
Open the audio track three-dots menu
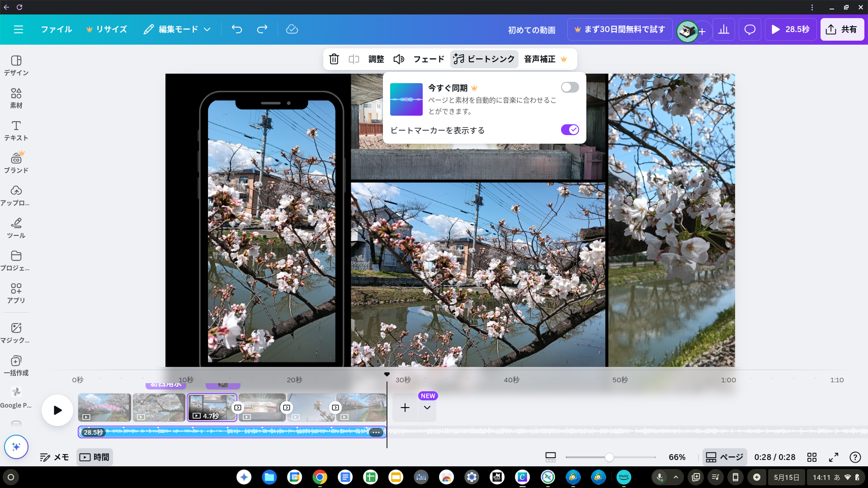pos(376,432)
